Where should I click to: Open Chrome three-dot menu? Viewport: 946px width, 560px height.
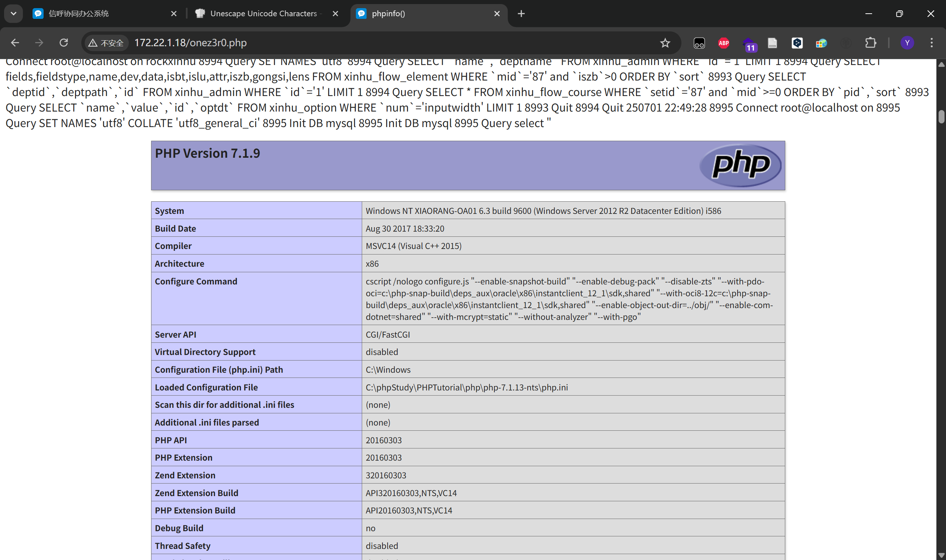(931, 42)
